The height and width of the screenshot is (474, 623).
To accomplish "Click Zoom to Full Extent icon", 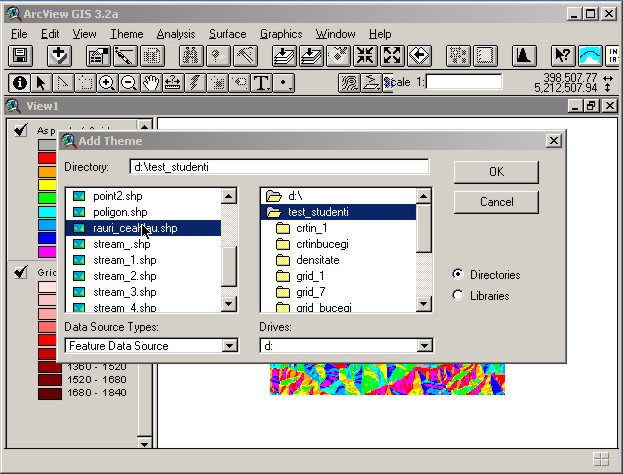I will [x=284, y=56].
